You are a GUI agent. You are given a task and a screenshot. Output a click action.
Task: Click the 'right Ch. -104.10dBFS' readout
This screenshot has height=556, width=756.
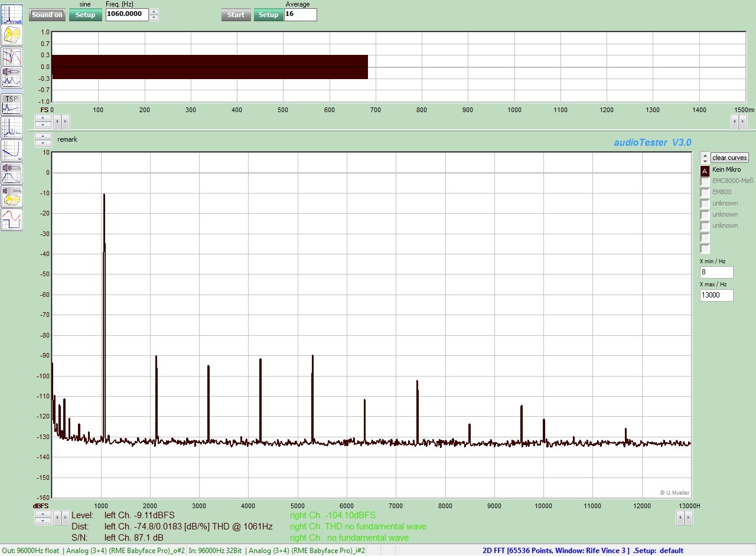pyautogui.click(x=333, y=515)
